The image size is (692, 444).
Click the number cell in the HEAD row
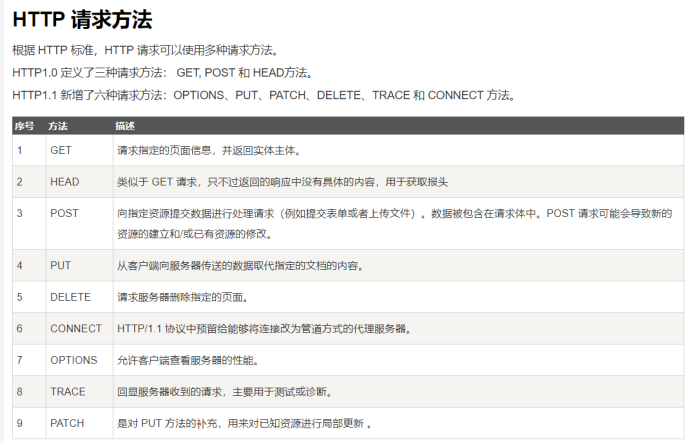click(29, 182)
